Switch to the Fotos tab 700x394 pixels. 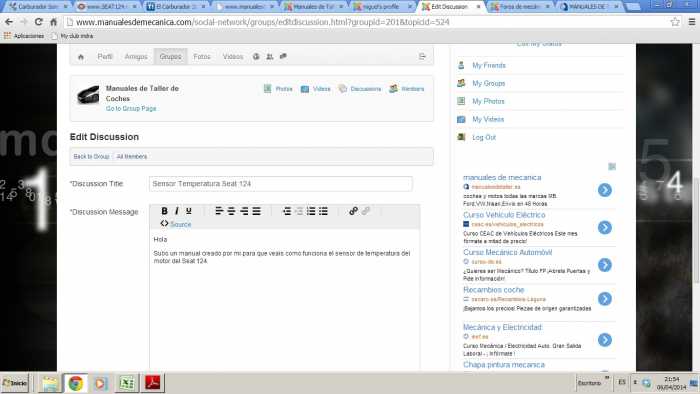pyautogui.click(x=202, y=57)
